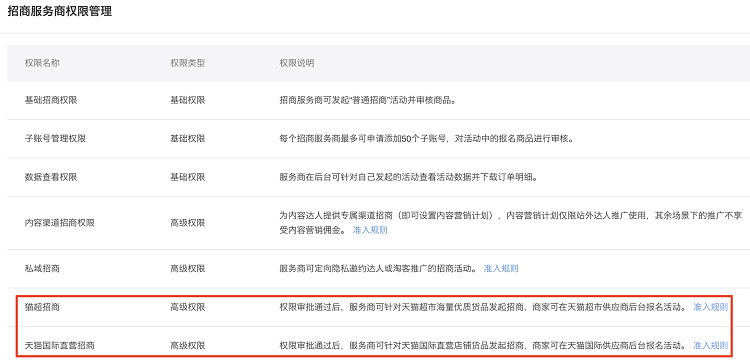Click the 权限类型 column header
The height and width of the screenshot is (361, 750).
(188, 63)
